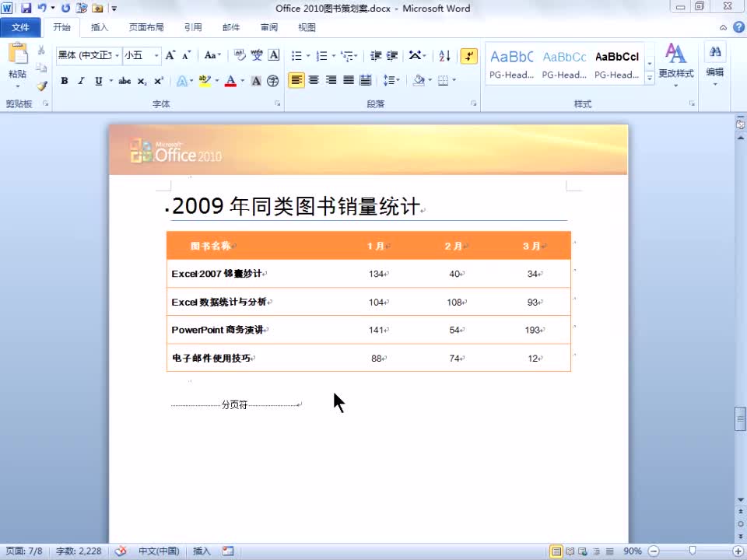Expand line spacing options
The height and width of the screenshot is (560, 747).
[391, 80]
